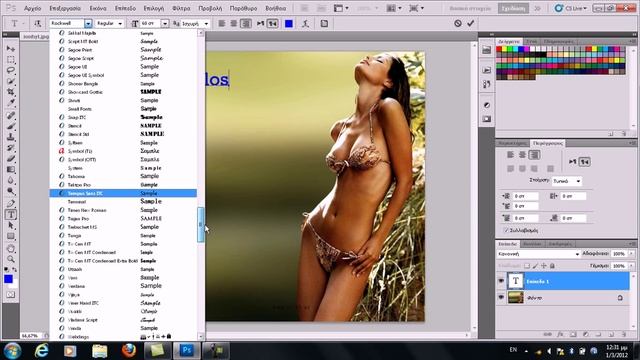The image size is (640, 360).
Task: Switch to the Παράγραφος panel tab
Action: click(x=548, y=143)
